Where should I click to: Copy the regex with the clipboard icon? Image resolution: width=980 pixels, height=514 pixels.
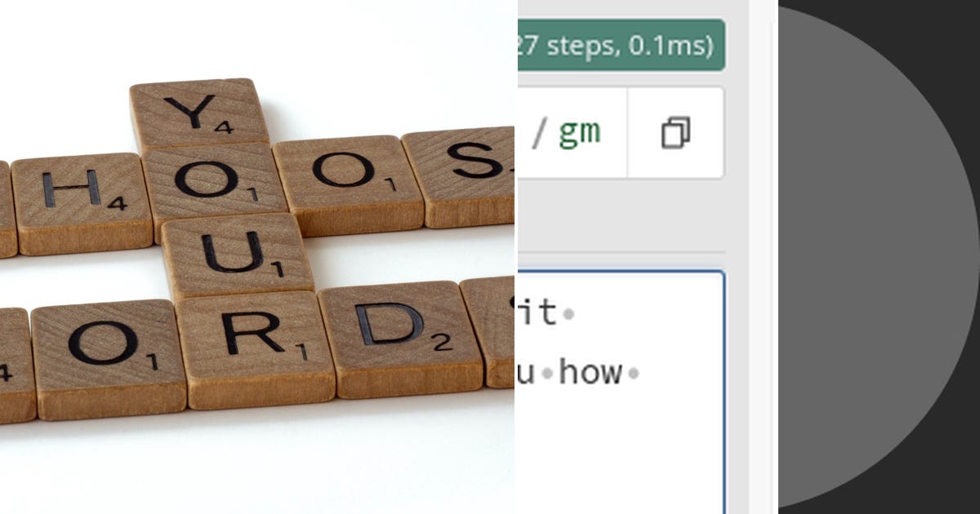675,133
